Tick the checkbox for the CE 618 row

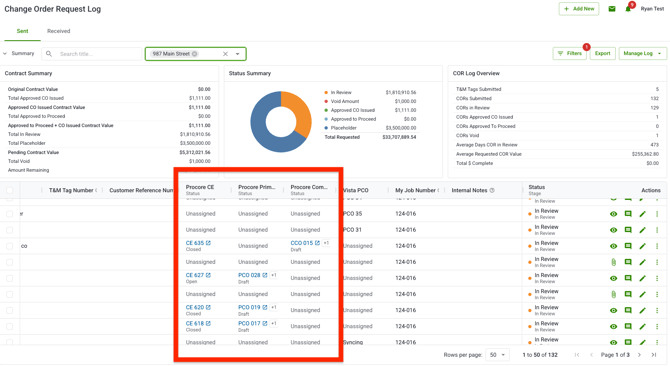pos(9,327)
